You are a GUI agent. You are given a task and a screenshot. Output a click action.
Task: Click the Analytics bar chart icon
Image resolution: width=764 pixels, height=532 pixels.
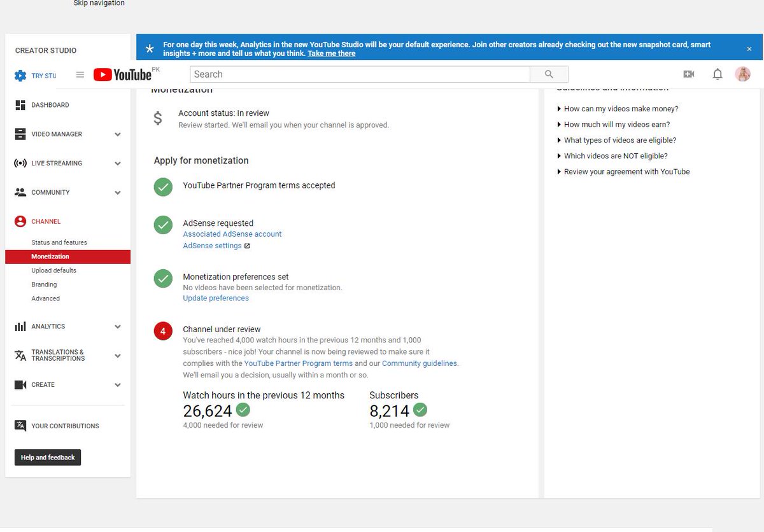point(20,326)
